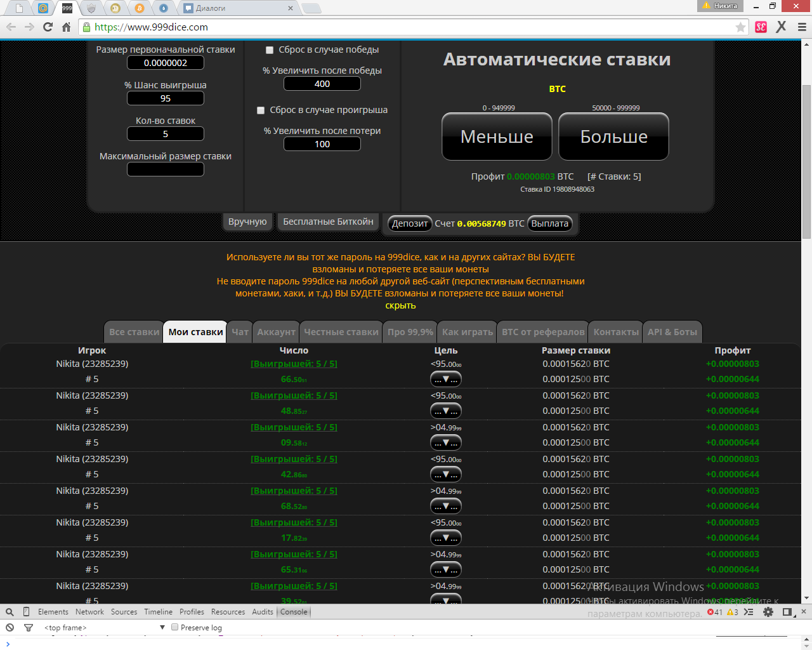Open the Чат tab
This screenshot has width=812, height=650.
pos(240,332)
